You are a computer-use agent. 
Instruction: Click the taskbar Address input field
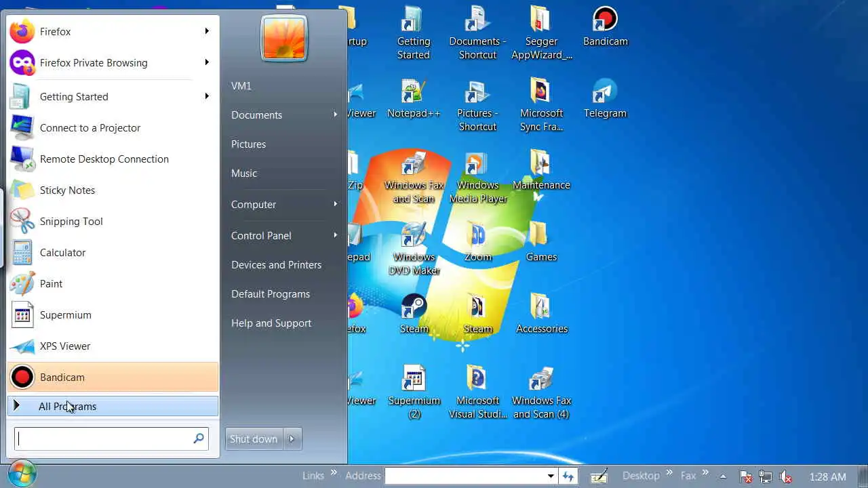(x=465, y=476)
